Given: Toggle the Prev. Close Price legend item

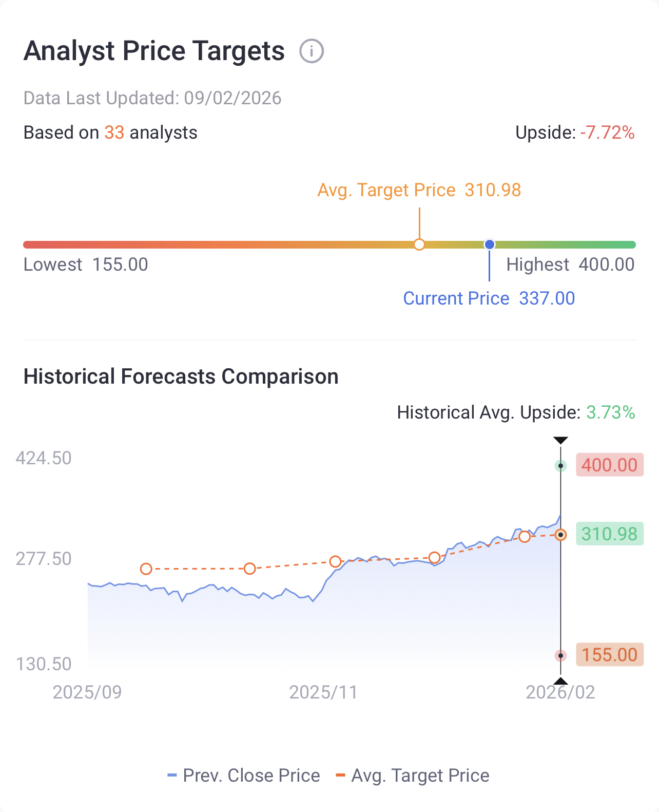Looking at the screenshot, I should (x=244, y=776).
